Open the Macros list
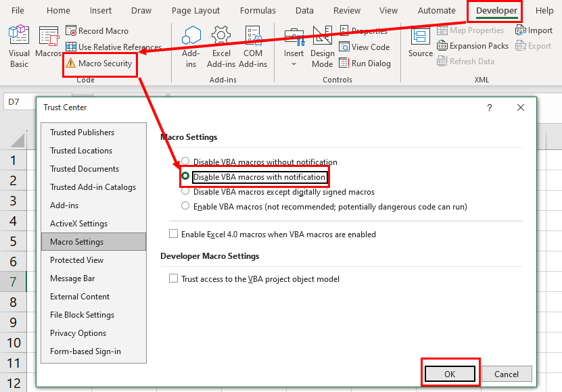The width and height of the screenshot is (562, 392). 48,41
